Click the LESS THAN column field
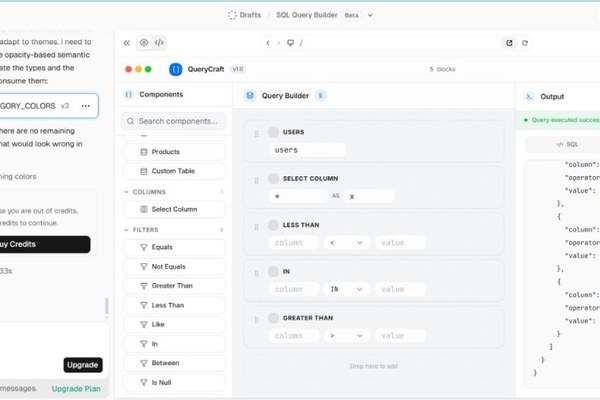The height and width of the screenshot is (400, 600). pyautogui.click(x=294, y=243)
